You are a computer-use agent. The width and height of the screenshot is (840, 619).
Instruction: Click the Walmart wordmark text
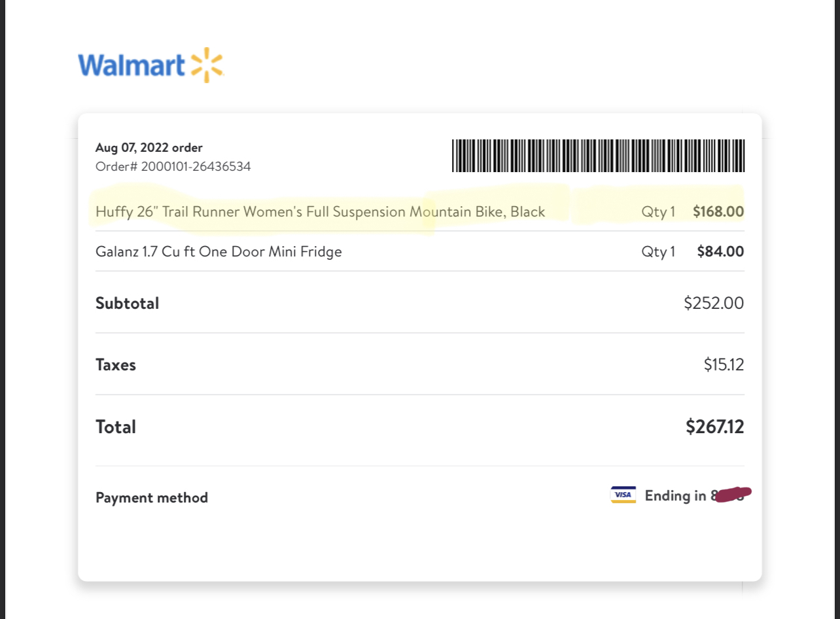tap(131, 65)
